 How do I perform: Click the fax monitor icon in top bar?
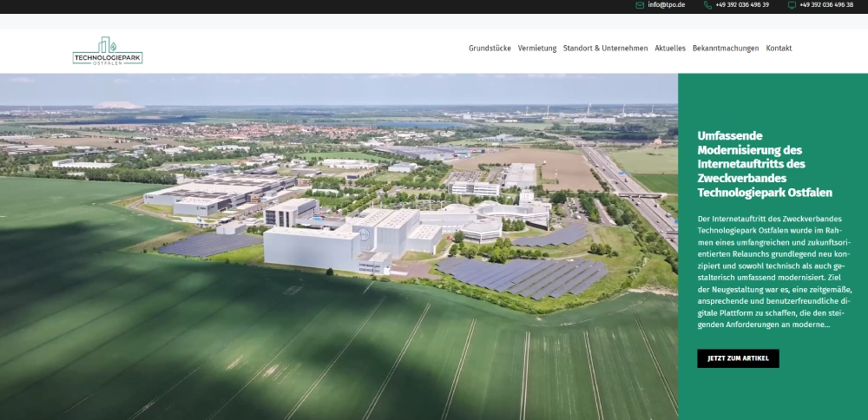(x=792, y=5)
